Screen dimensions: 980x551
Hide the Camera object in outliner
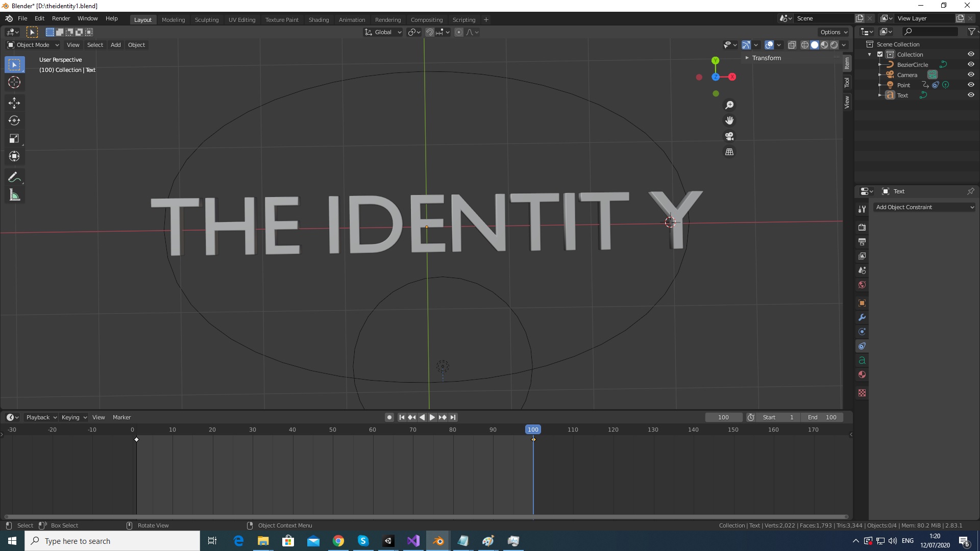pos(971,74)
